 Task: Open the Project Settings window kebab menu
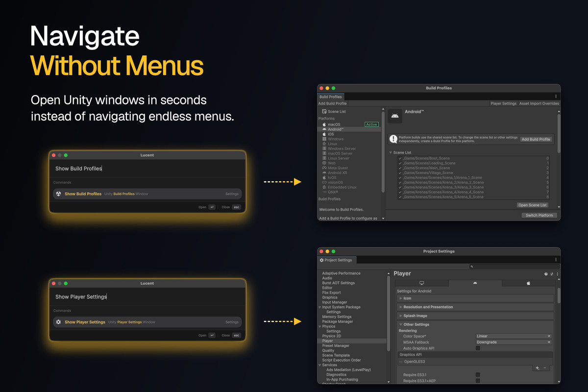(556, 260)
